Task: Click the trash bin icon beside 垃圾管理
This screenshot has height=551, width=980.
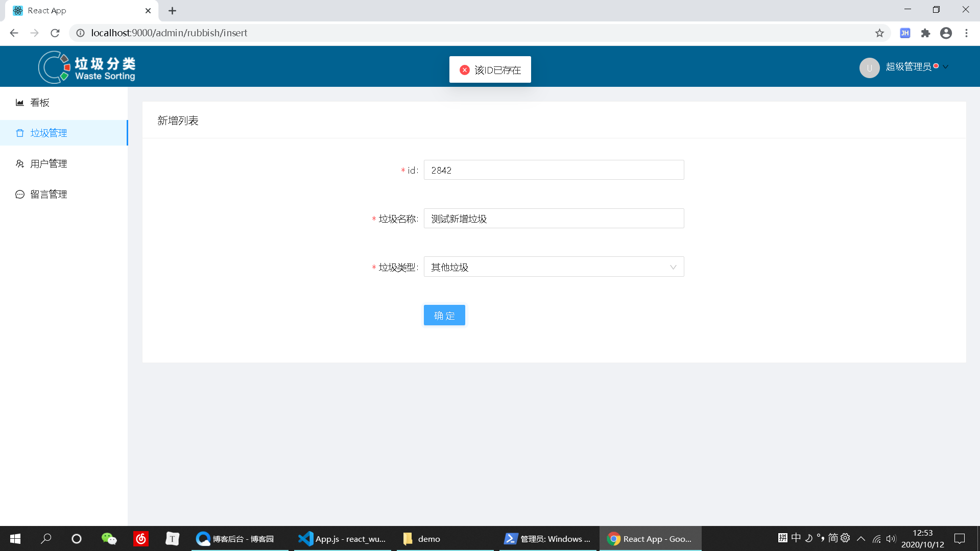Action: pos(20,133)
